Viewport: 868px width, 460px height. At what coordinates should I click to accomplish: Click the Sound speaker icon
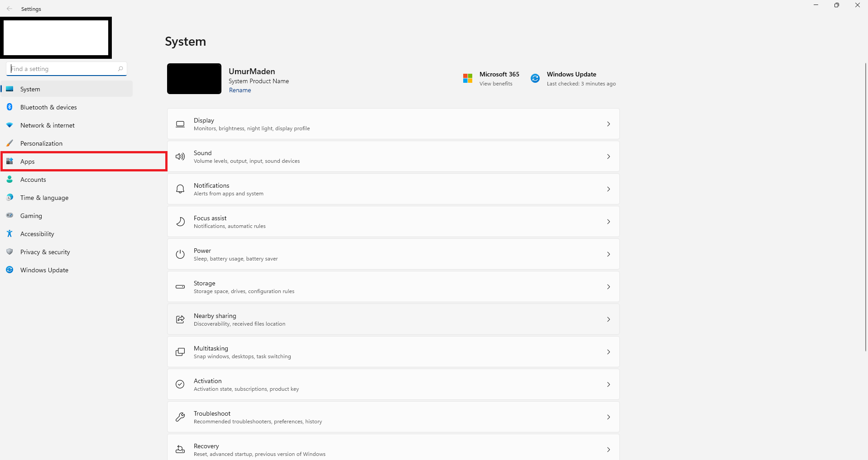[180, 156]
